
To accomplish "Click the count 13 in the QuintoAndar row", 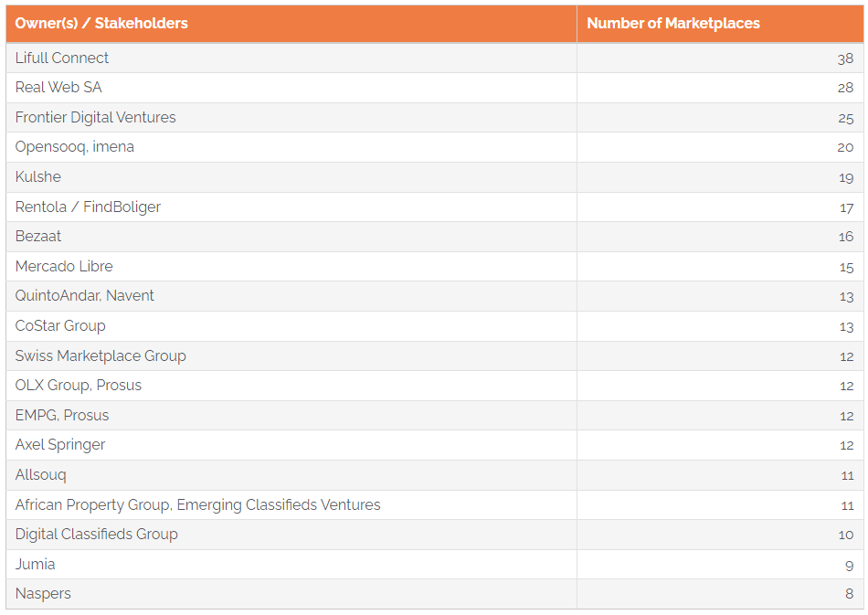I will point(846,297).
